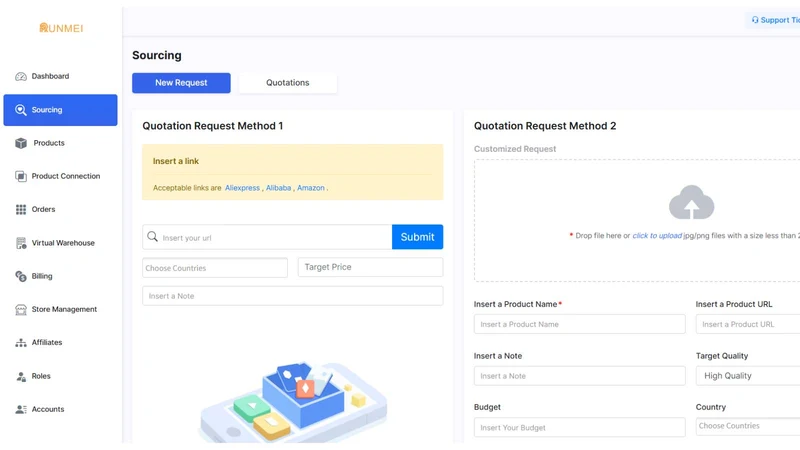Click the Support Ticket headset icon
This screenshot has height=450, width=800.
(755, 20)
